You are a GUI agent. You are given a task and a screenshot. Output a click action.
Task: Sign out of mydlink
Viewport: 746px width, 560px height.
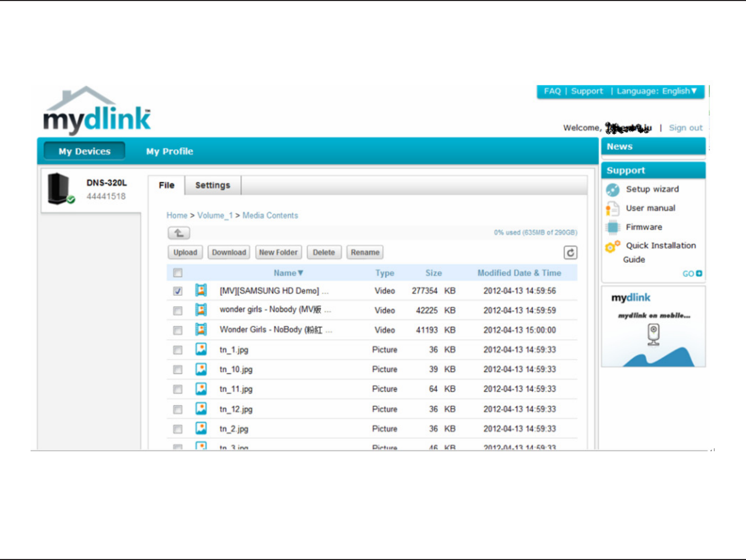[x=686, y=128]
